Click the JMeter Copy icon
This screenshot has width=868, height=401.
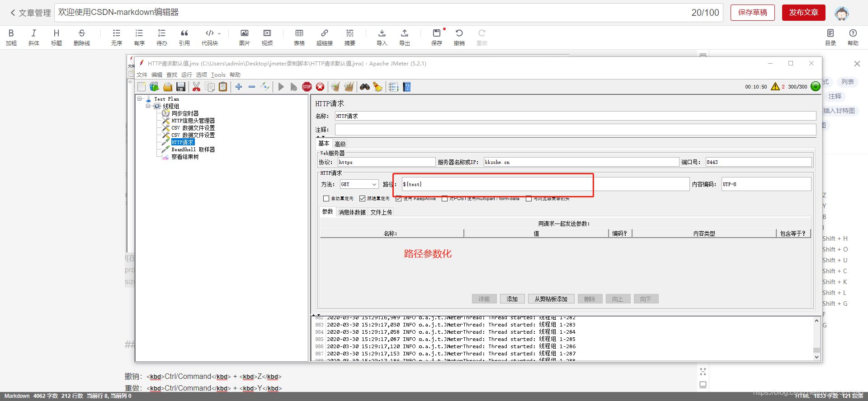pos(210,87)
